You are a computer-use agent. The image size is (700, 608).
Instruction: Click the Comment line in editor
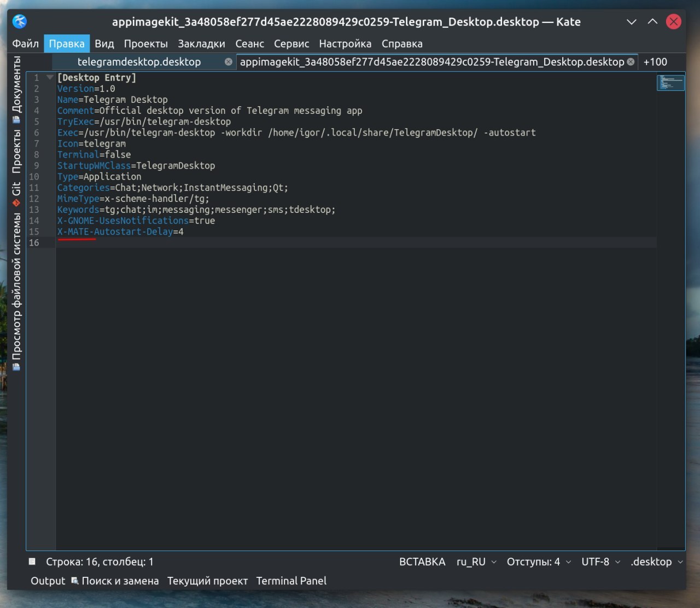(x=209, y=111)
